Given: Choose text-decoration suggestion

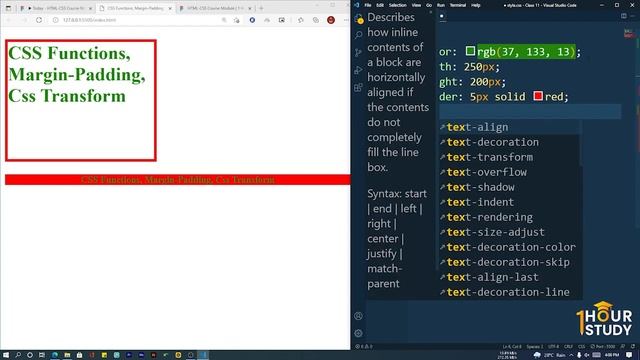Looking at the screenshot, I should tap(509, 142).
